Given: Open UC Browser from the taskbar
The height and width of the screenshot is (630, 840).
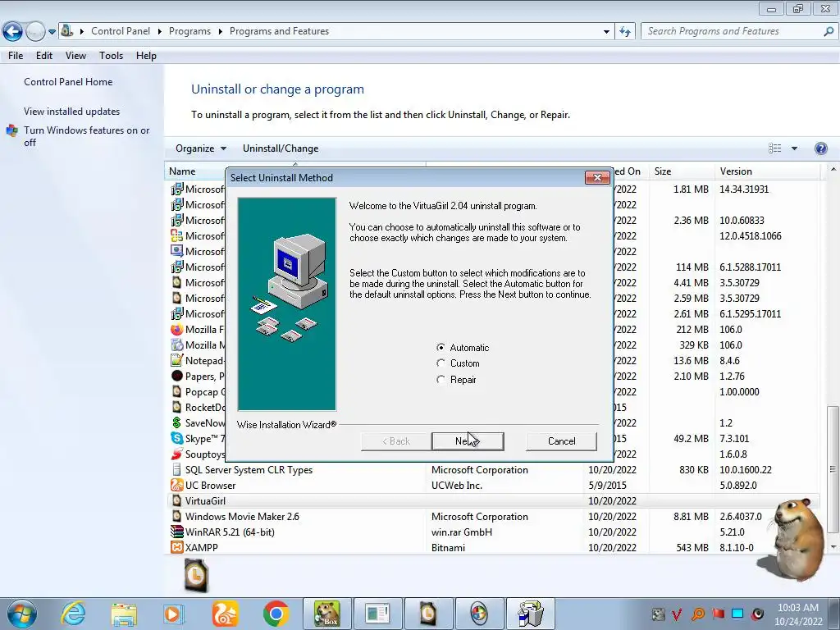Looking at the screenshot, I should pos(225,614).
